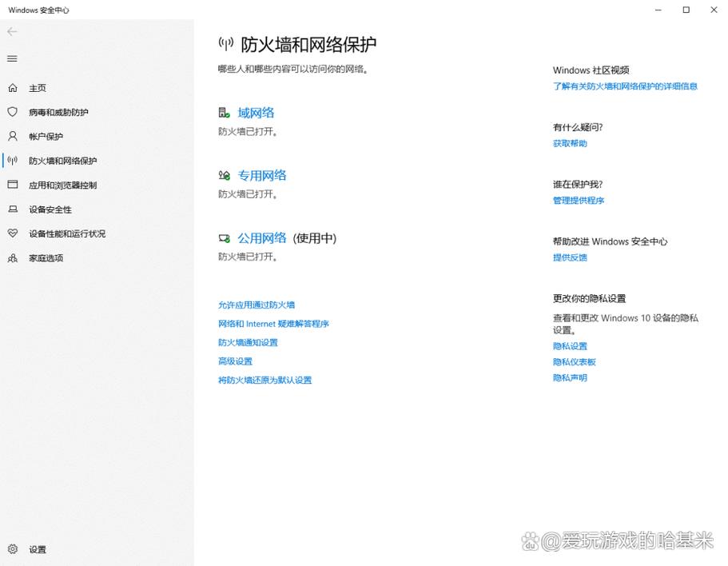The height and width of the screenshot is (566, 728).
Task: Click the public network icon beside 公用网络
Action: click(224, 238)
